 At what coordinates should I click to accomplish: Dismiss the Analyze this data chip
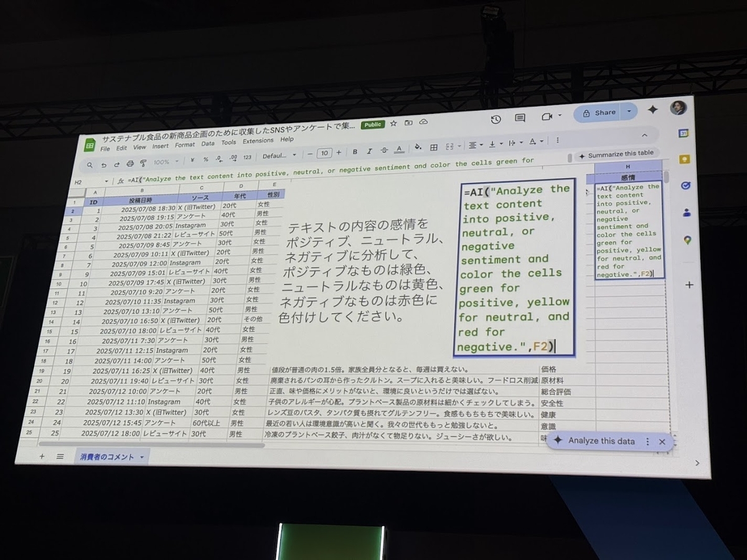662,442
